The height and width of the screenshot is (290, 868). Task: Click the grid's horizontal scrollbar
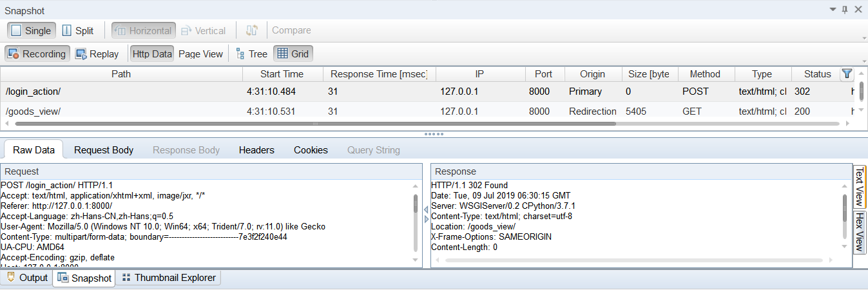click(316, 123)
